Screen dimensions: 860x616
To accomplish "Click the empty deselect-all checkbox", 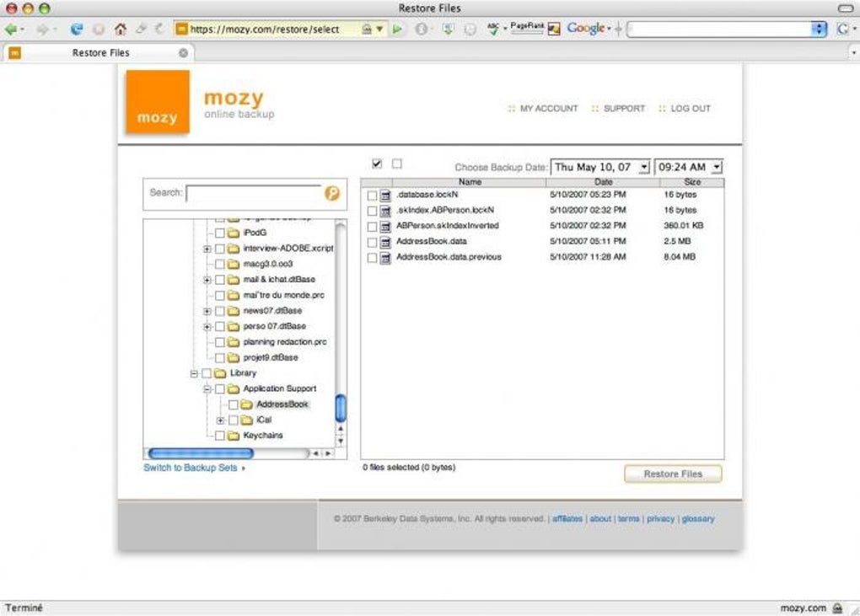I will click(x=397, y=163).
